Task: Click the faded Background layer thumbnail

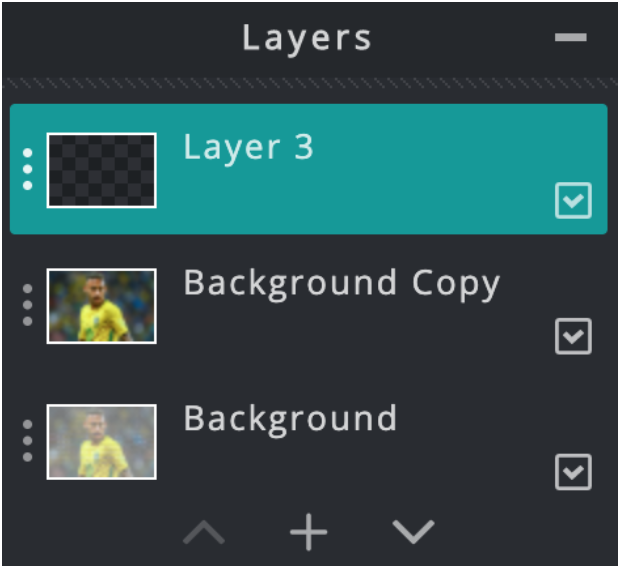Action: [x=101, y=442]
